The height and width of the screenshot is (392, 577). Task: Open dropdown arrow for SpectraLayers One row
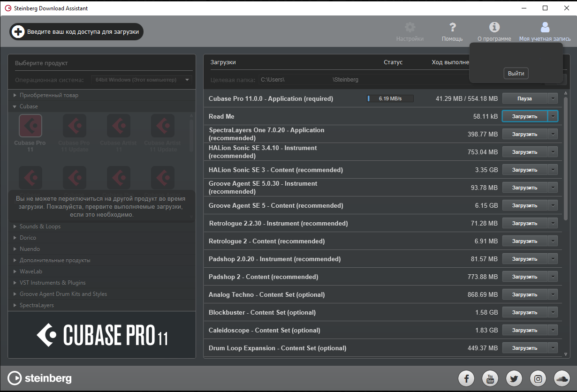(x=553, y=134)
